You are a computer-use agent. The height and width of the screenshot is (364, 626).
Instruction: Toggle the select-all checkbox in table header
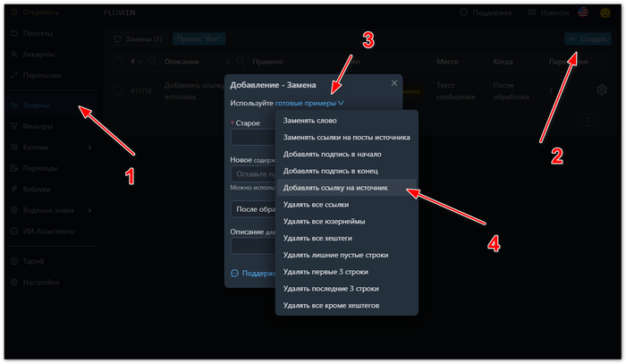coord(119,62)
